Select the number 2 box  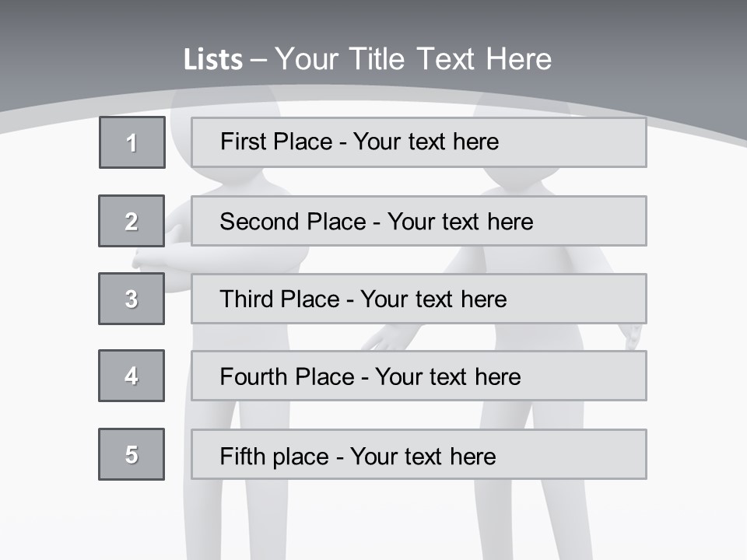pyautogui.click(x=132, y=221)
